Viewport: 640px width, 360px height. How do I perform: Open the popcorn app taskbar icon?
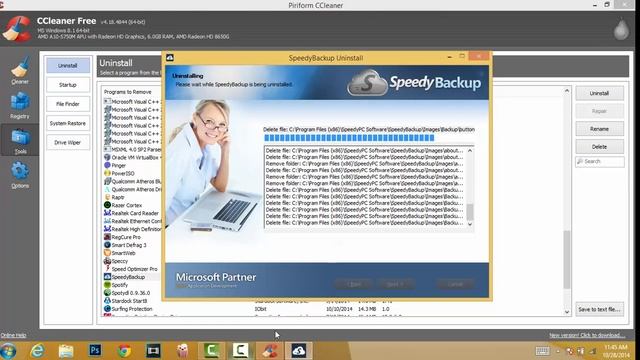[x=182, y=351]
